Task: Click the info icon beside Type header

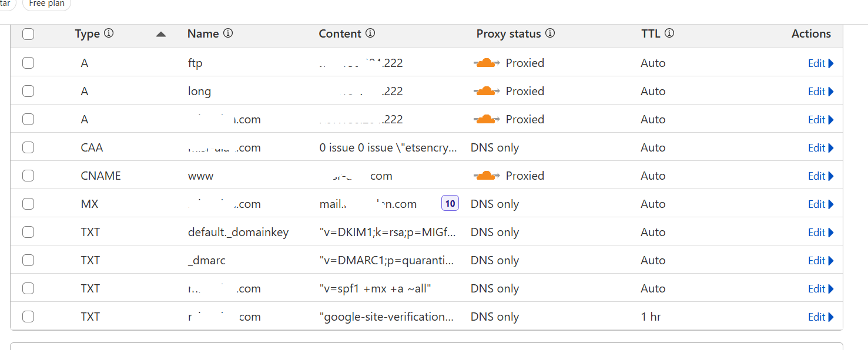Action: [109, 33]
